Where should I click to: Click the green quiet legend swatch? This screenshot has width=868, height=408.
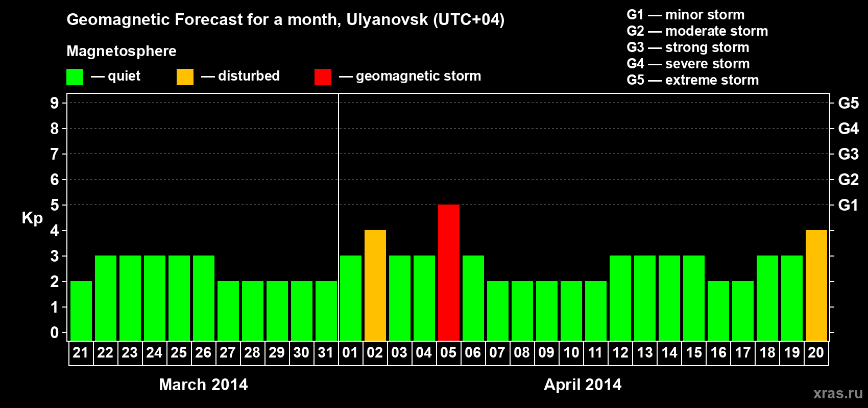75,77
